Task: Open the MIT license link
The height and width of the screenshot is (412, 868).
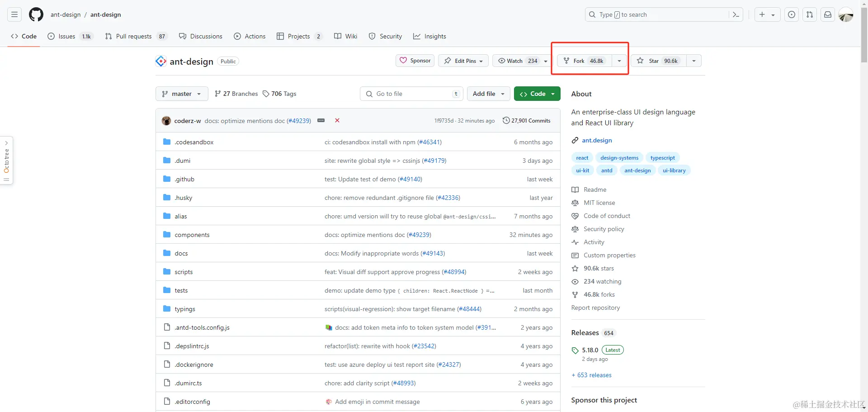Action: coord(599,203)
